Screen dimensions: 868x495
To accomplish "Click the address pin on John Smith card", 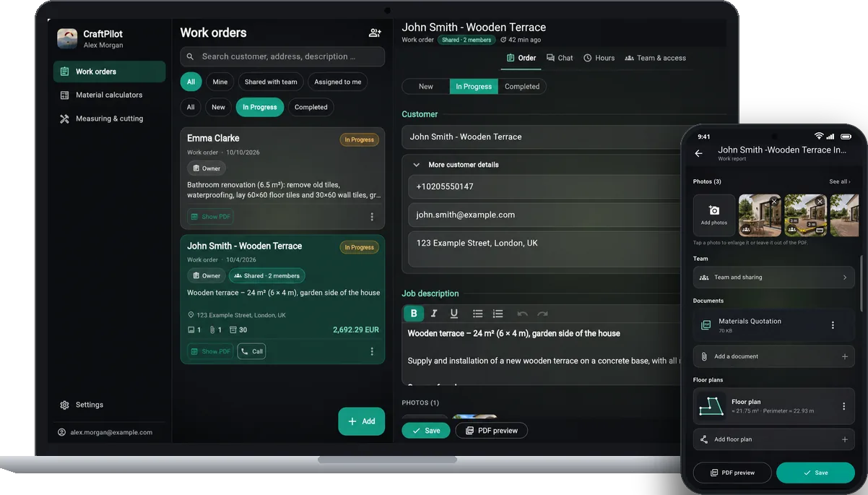I will click(x=191, y=315).
